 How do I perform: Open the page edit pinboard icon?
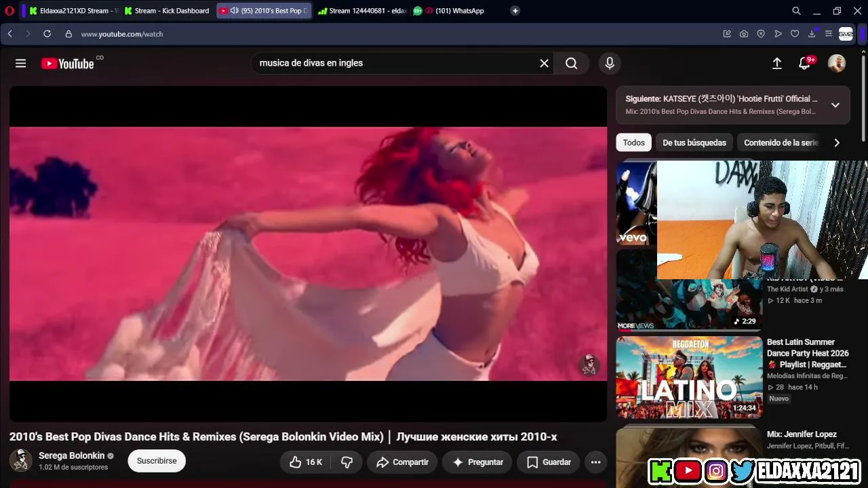(727, 34)
